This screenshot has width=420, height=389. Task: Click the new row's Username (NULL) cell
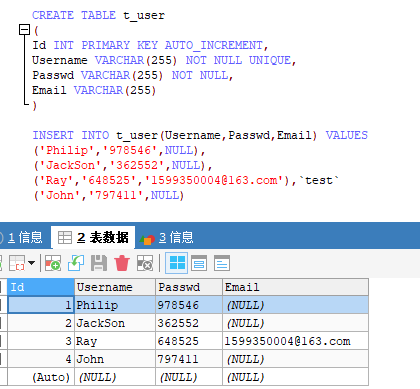115,377
